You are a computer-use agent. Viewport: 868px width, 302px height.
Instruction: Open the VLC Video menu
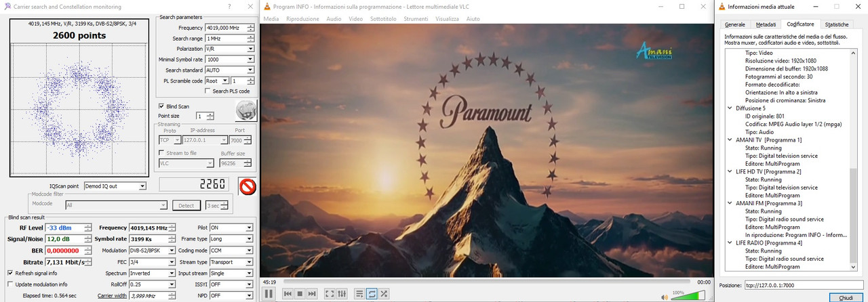click(356, 19)
